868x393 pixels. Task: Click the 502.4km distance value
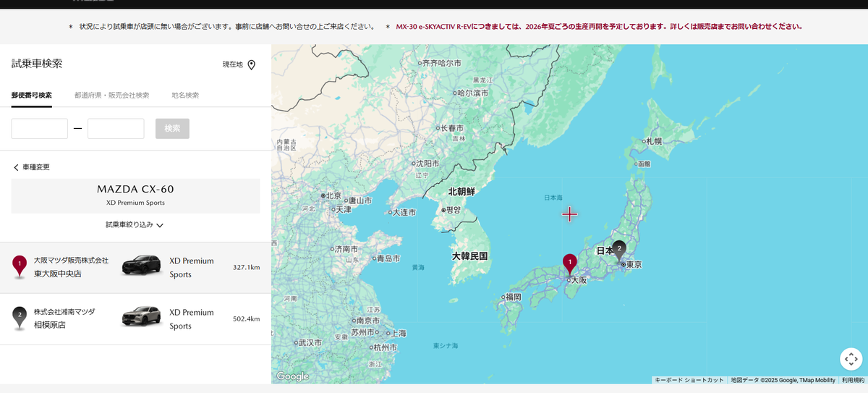pyautogui.click(x=246, y=319)
